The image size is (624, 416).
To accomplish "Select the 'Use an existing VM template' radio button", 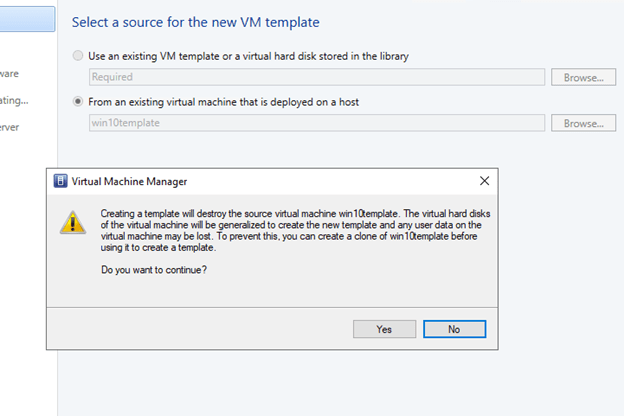I will click(x=79, y=56).
